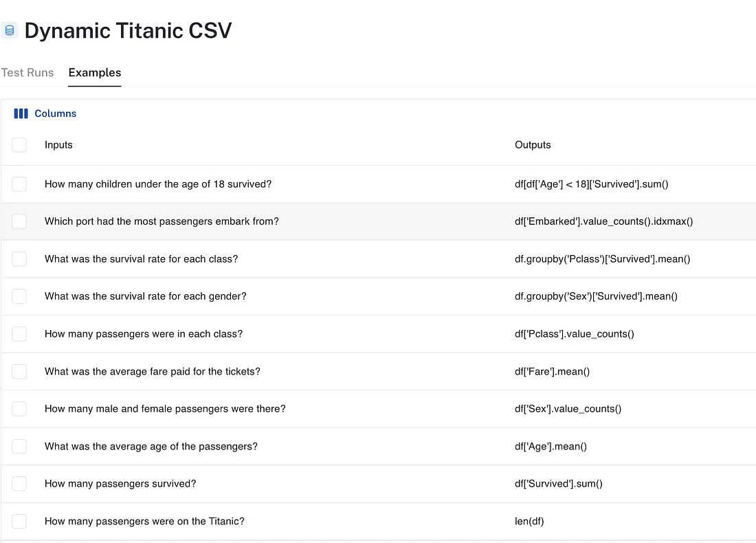Image resolution: width=756 pixels, height=543 pixels.
Task: Open the "How many passengers survived?" example
Action: 120,484
